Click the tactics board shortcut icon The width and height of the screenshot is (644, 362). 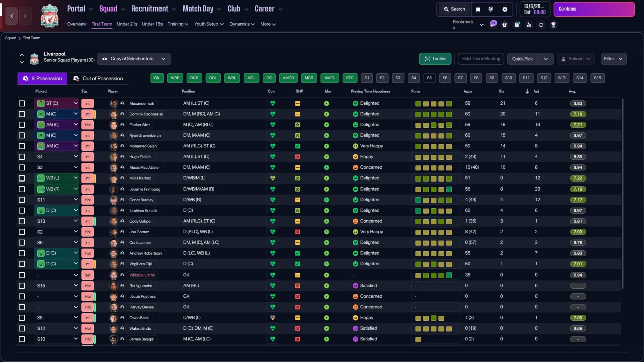coord(517,25)
